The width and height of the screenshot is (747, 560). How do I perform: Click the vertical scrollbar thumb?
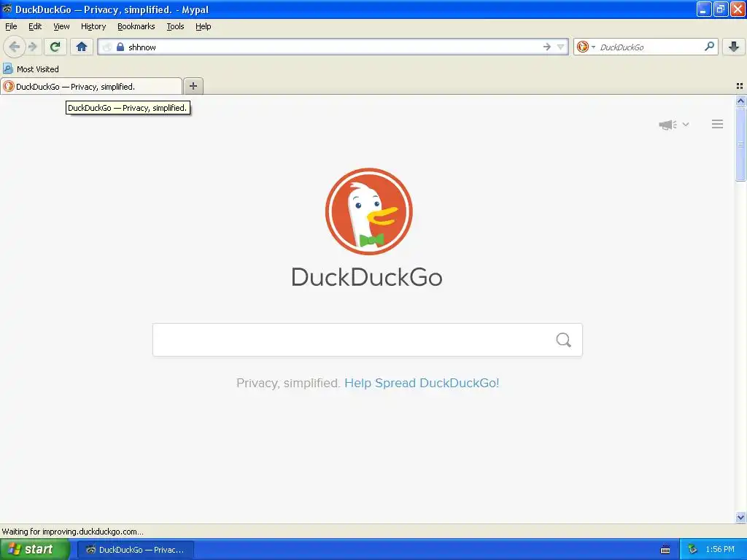tap(740, 144)
